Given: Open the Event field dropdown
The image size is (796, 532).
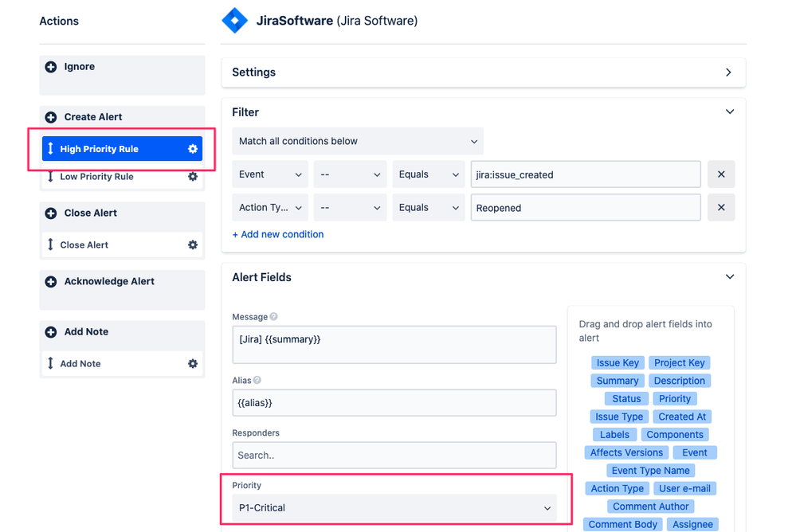Looking at the screenshot, I should 270,174.
